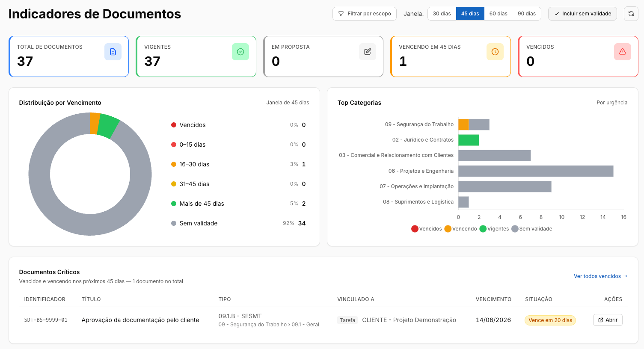Open Ver todos vencidos link
This screenshot has height=349, width=644.
[x=600, y=276]
